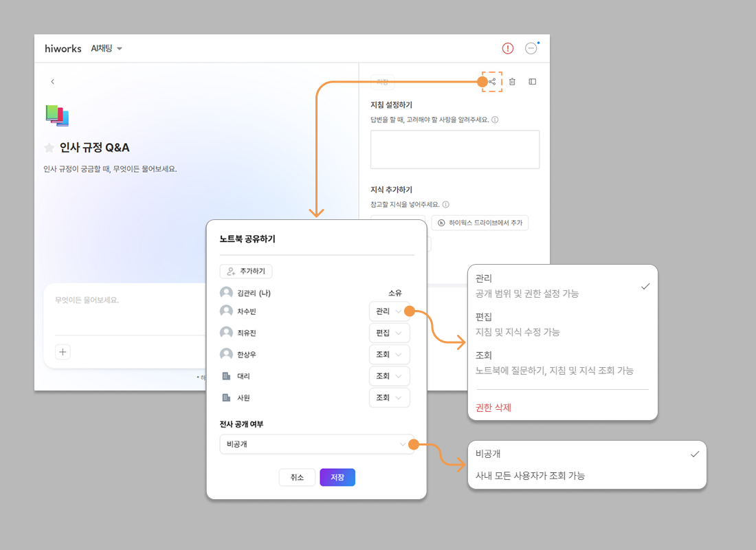Expand the 전사 공개 여부 비공개 dropdown
The height and width of the screenshot is (550, 756).
click(x=317, y=444)
